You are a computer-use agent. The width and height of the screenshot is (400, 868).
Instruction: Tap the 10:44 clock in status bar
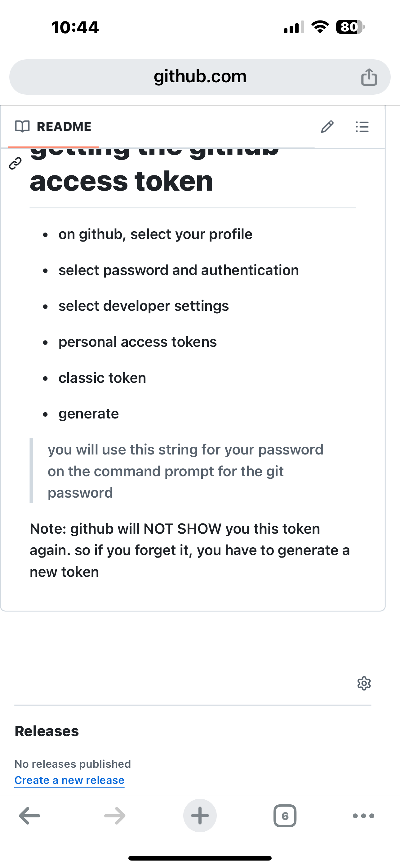[75, 27]
